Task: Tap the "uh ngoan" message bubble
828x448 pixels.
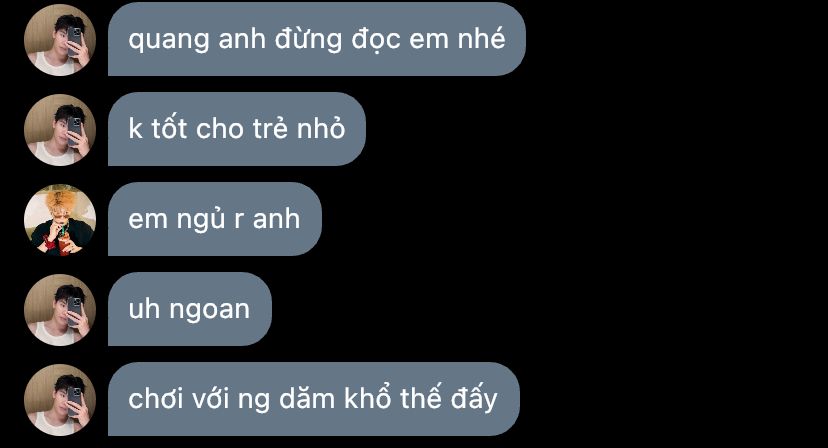Action: [x=190, y=309]
